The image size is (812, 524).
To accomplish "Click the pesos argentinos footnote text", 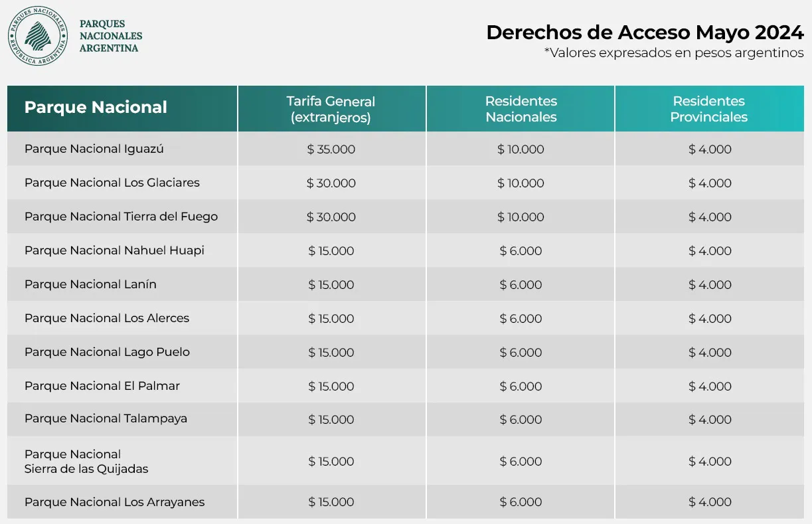I will [x=674, y=53].
